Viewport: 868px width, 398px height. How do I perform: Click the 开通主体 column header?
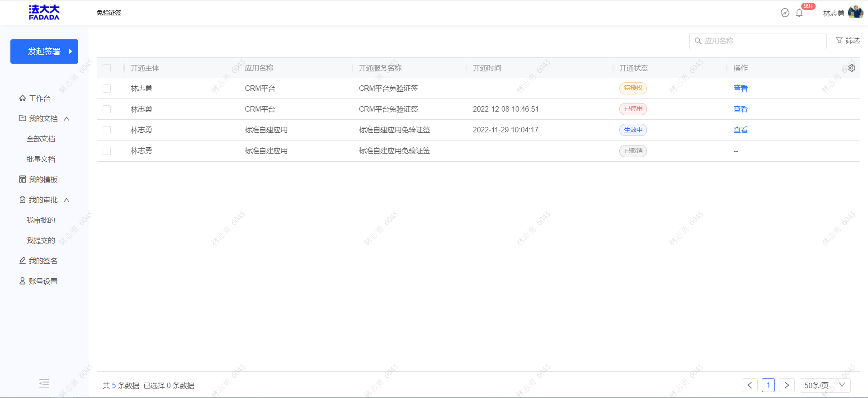coord(145,68)
